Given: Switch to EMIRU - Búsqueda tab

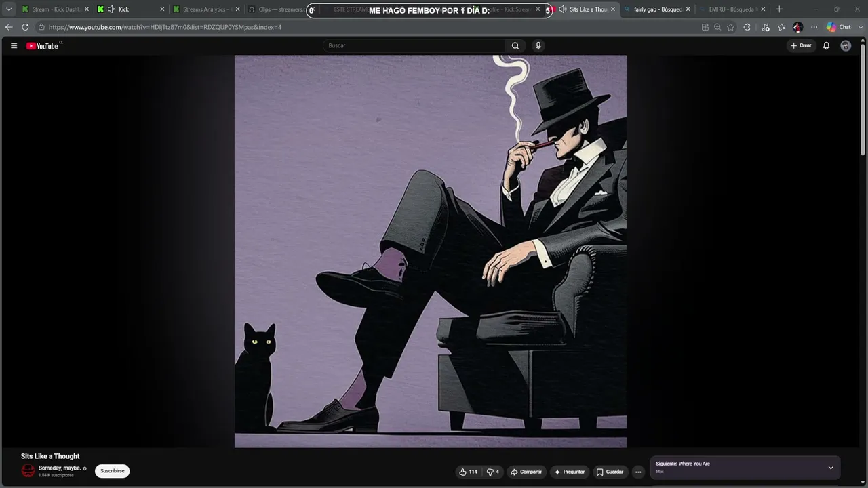Looking at the screenshot, I should (x=733, y=9).
